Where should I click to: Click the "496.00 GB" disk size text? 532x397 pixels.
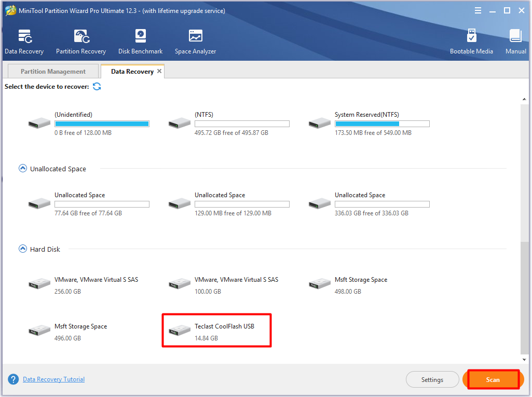pos(67,338)
